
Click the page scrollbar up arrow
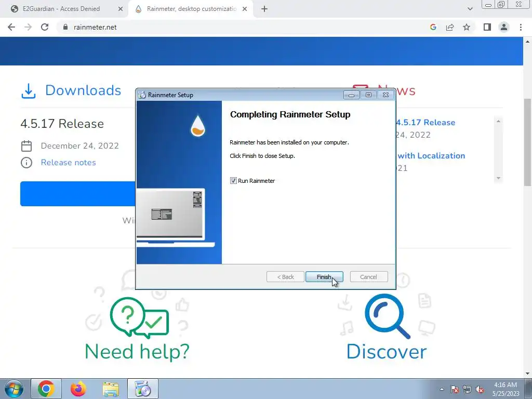[527, 42]
